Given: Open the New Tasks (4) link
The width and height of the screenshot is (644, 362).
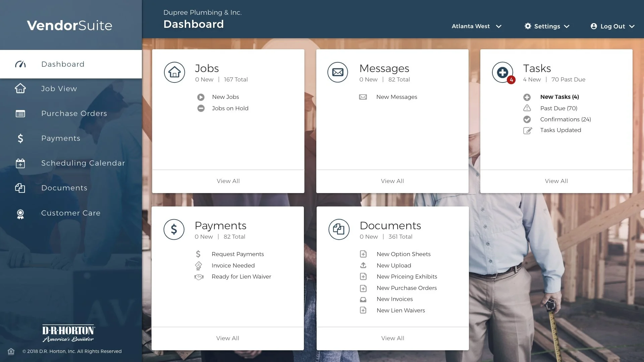Looking at the screenshot, I should pyautogui.click(x=559, y=97).
